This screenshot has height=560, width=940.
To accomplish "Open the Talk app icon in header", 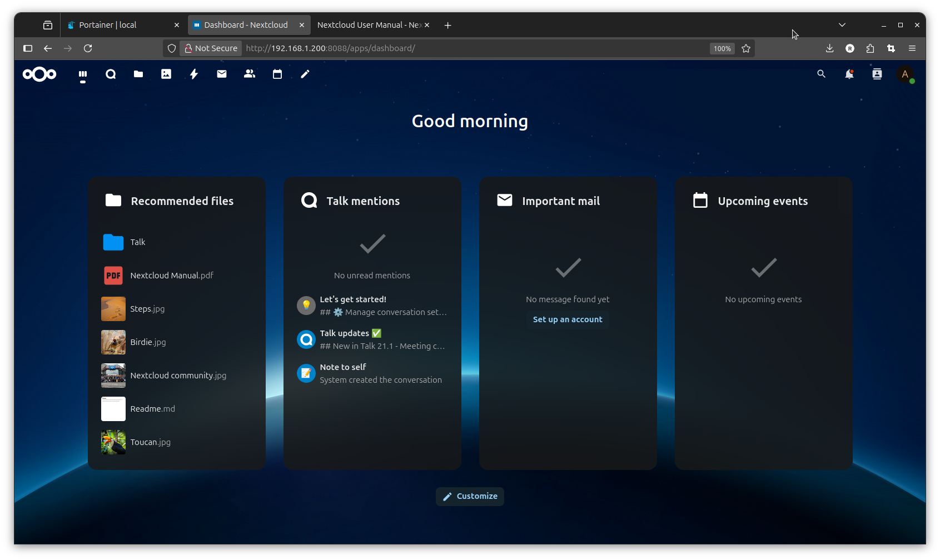I will point(111,74).
